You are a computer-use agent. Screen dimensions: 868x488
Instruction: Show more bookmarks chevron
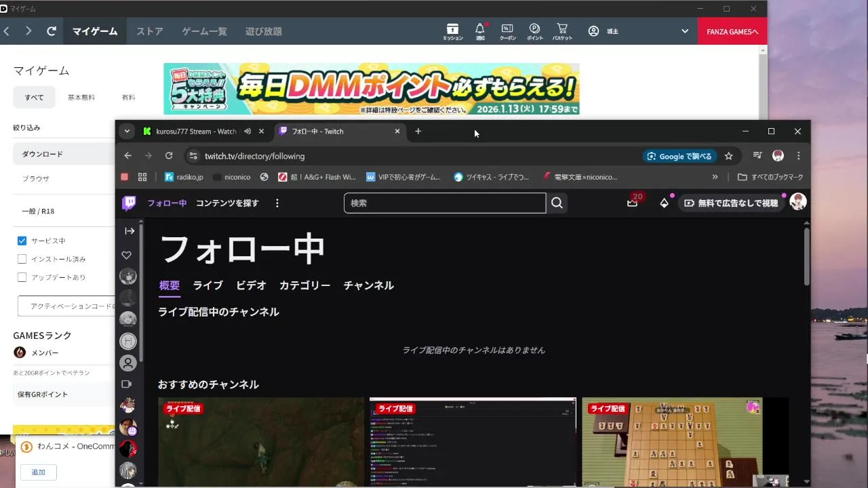(715, 177)
